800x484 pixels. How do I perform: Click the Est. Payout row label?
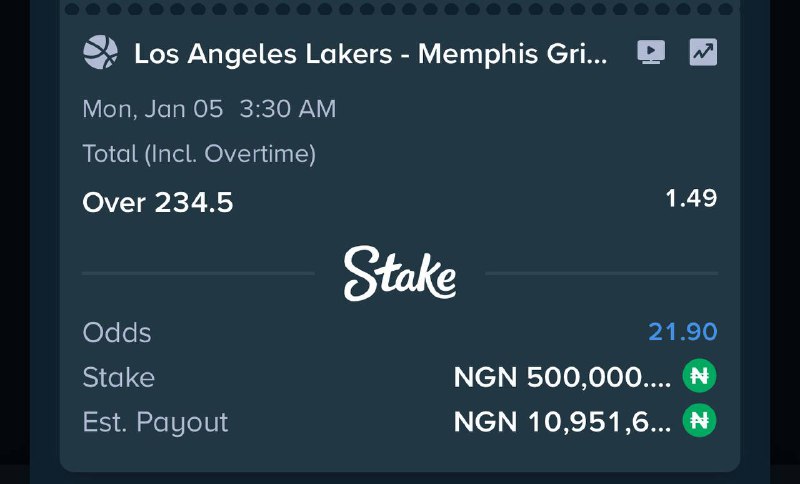coord(155,422)
